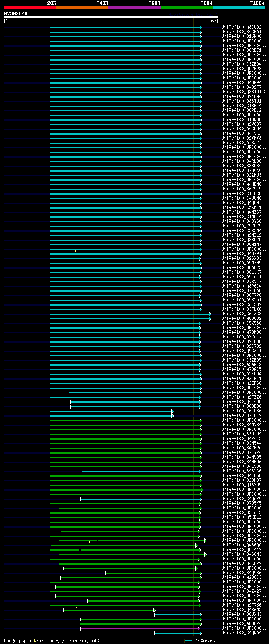Viewport: 269px width, 644px height.
Task: Click the purple ~60% identity legend segment
Action: 134,7
